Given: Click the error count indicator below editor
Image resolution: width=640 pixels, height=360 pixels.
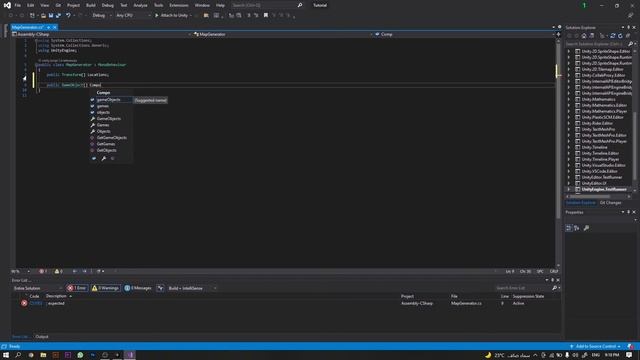Looking at the screenshot, I should tap(43, 271).
